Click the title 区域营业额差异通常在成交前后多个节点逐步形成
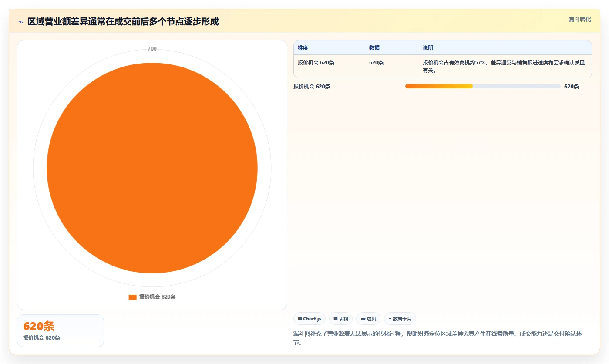The width and height of the screenshot is (609, 364). pyautogui.click(x=123, y=21)
